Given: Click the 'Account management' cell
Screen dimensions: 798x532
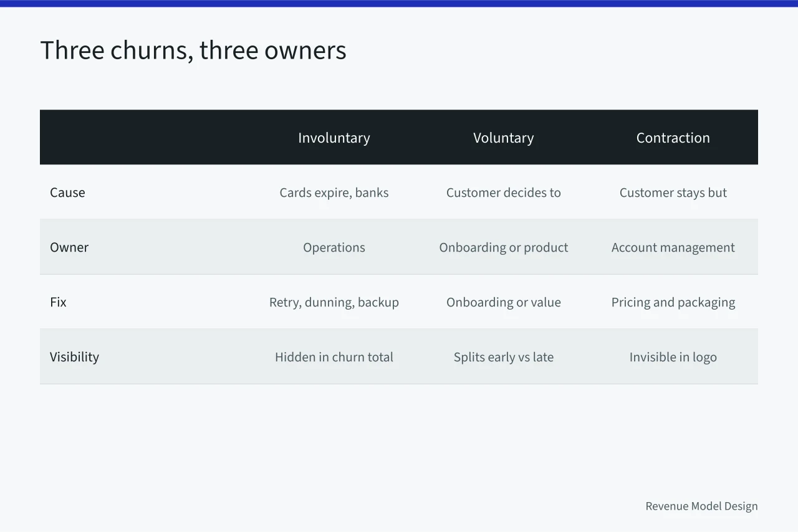Looking at the screenshot, I should coord(673,247).
